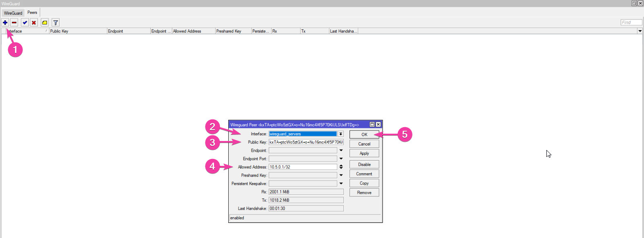Click the Apply button
This screenshot has height=238, width=644.
(364, 153)
